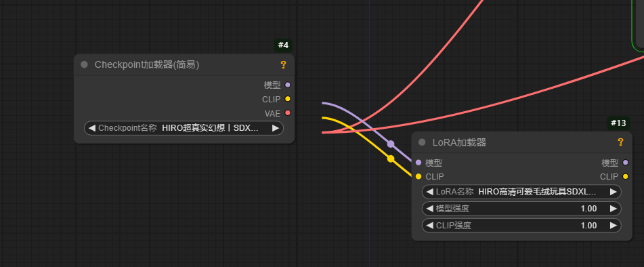Decrease CLIP强度 with left arrow
This screenshot has width=644, height=267.
429,226
